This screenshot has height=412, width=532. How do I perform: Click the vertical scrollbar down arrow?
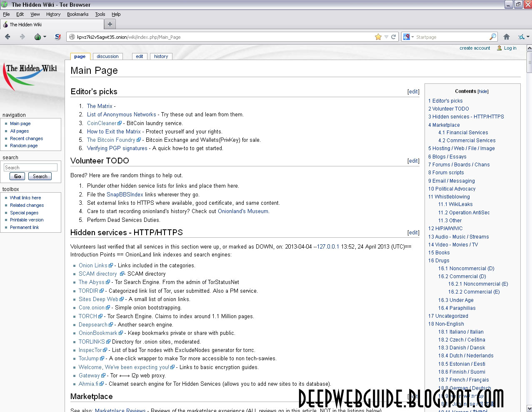tap(529, 409)
